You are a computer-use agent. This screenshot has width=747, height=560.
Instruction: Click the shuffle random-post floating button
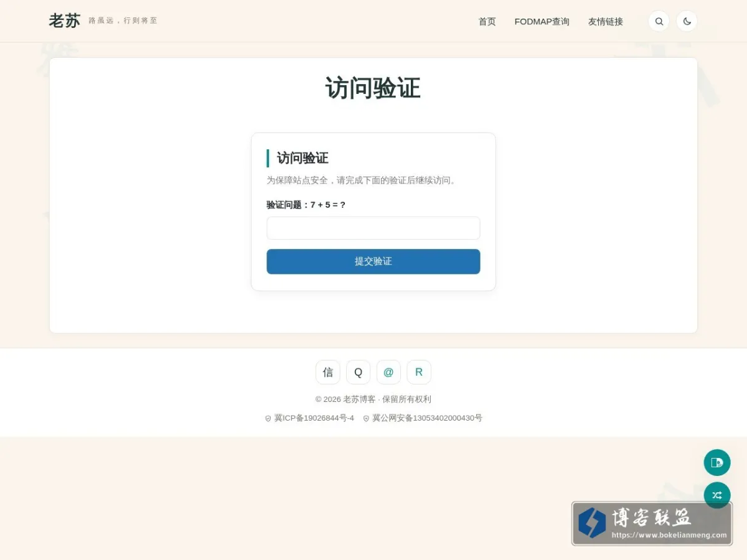pyautogui.click(x=717, y=495)
